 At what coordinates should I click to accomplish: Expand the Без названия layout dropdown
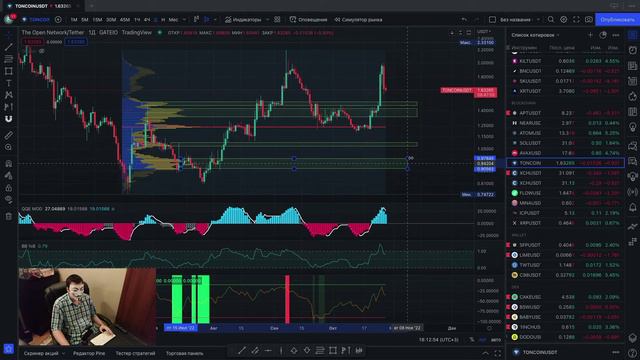pyautogui.click(x=538, y=20)
